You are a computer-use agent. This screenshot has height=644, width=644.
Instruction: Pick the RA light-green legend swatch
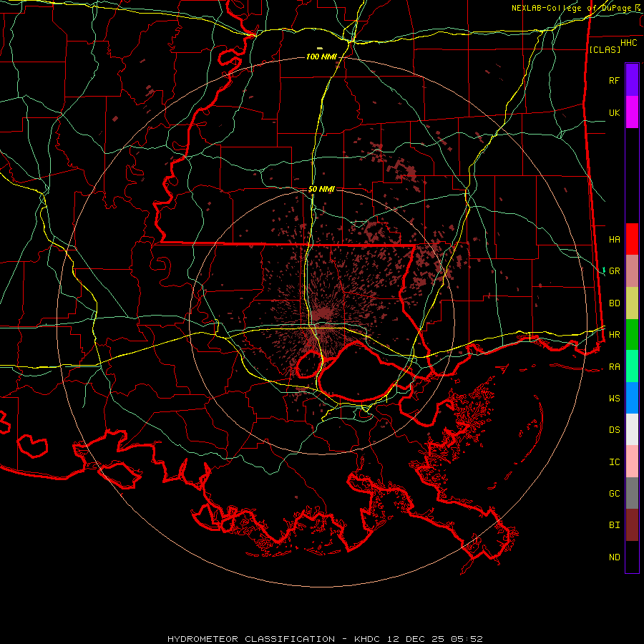click(x=632, y=366)
